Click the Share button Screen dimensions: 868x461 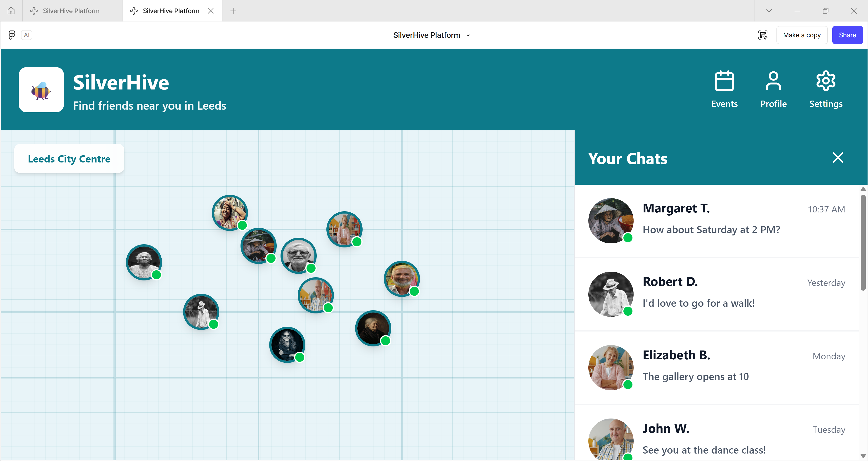tap(847, 35)
